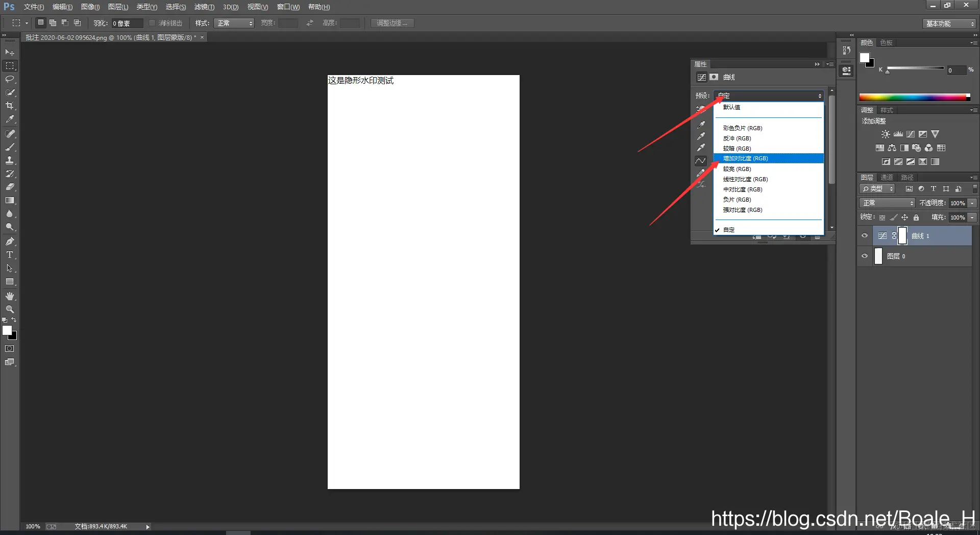Add a Photo Filter adjustment
The width and height of the screenshot is (980, 535).
[917, 148]
